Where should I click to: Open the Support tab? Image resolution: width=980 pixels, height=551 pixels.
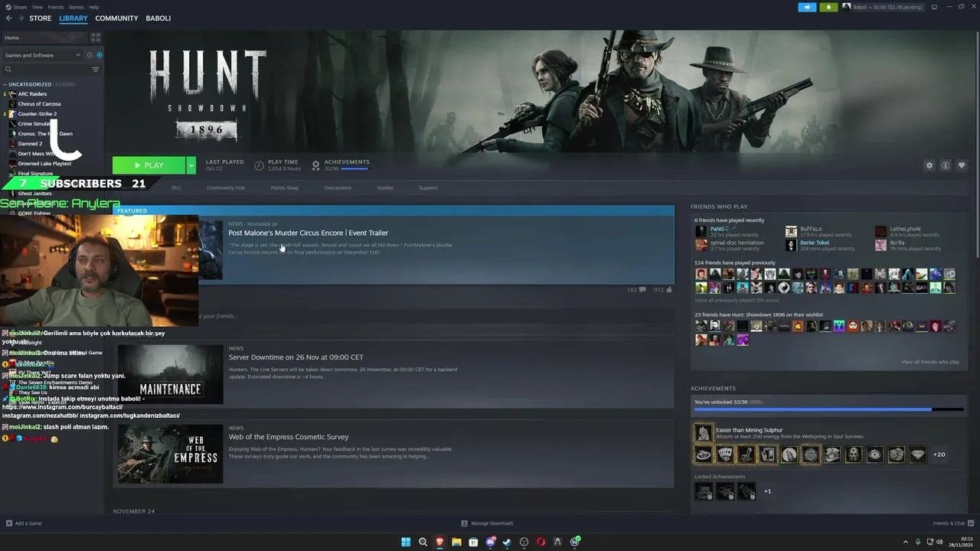tap(428, 187)
